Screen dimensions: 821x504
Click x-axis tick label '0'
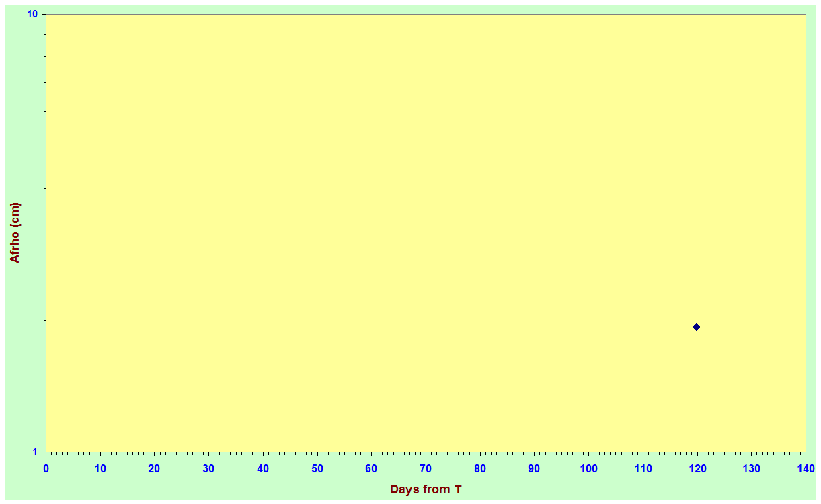[46, 468]
